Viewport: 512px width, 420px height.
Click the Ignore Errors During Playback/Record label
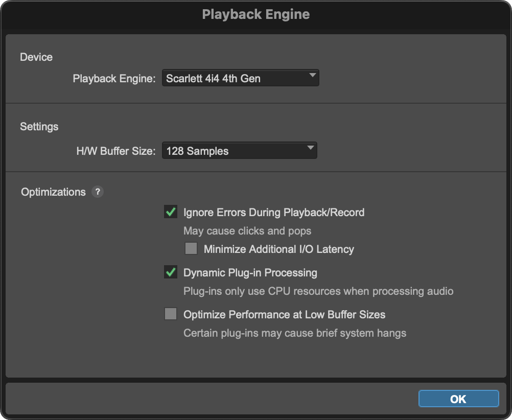coord(274,213)
